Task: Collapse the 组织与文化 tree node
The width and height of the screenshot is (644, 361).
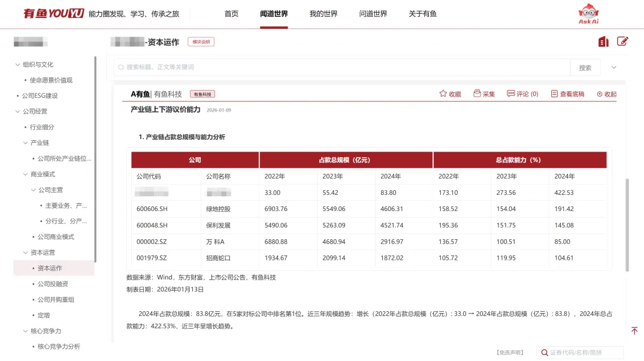Action: click(17, 65)
